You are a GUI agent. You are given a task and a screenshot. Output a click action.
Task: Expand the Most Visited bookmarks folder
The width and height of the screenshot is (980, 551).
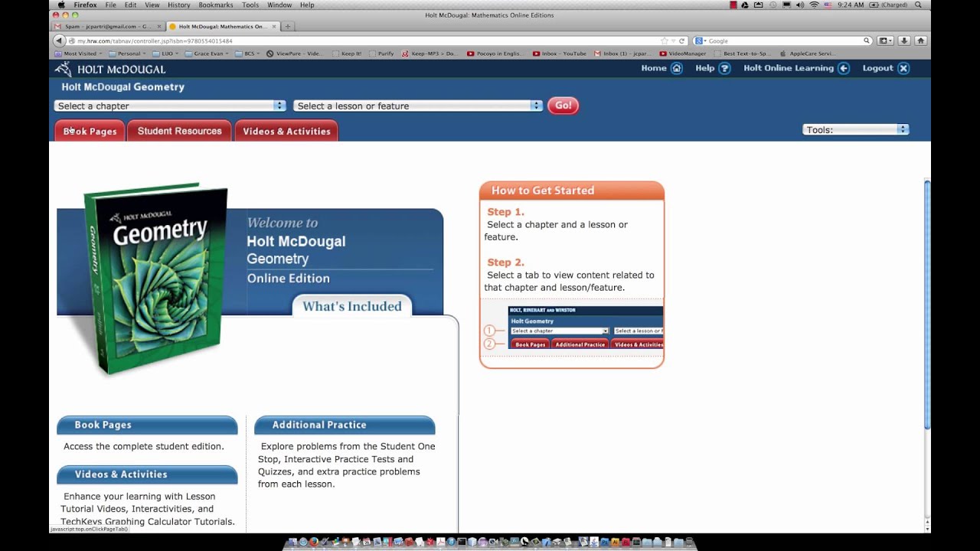79,54
